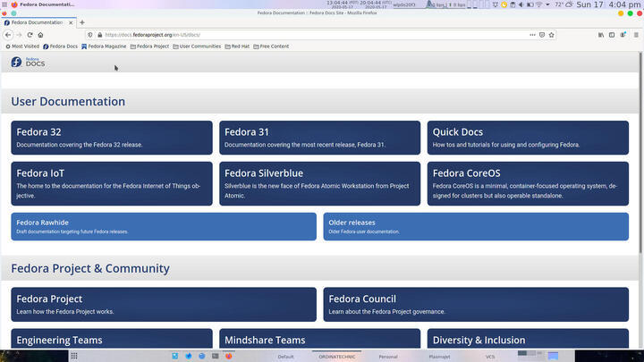This screenshot has height=362, width=644.
Task: Open the Fedora Magazine bookmark
Action: (104, 46)
